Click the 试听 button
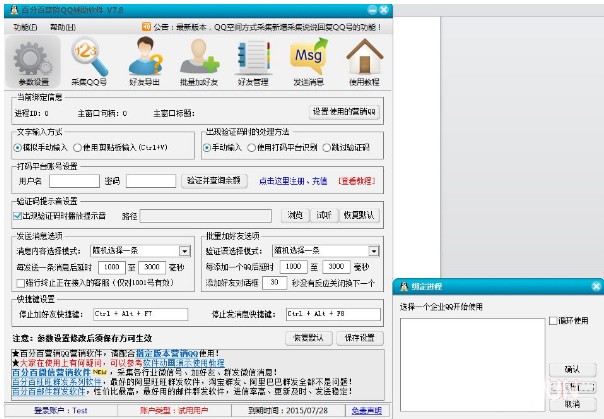Viewport: 604px width, 419px height. coord(324,215)
